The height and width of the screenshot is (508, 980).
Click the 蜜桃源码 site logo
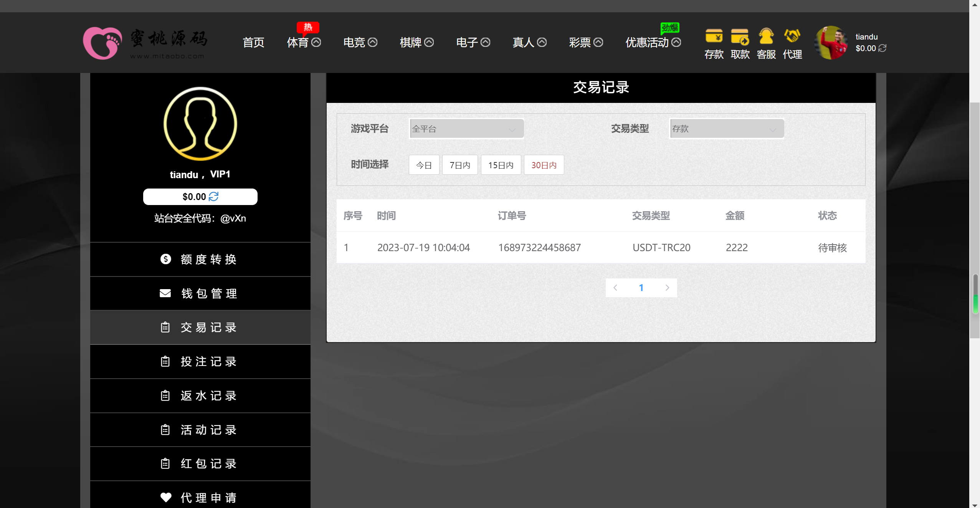tap(145, 43)
